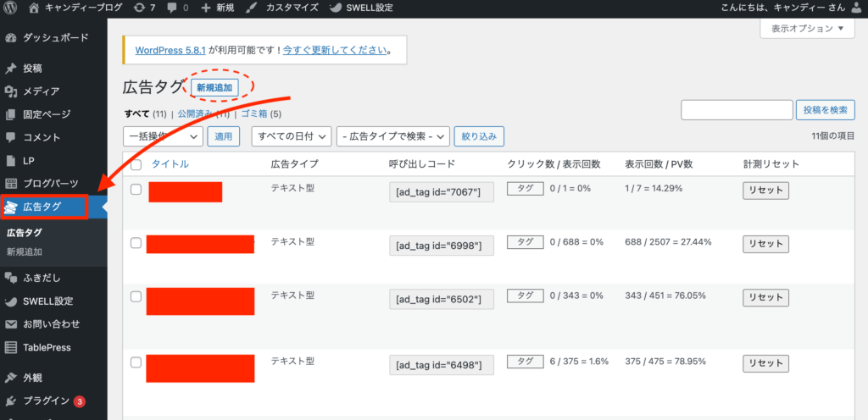Click the 固定ページ pages icon
Screen dimensions: 868x420
pyautogui.click(x=11, y=114)
